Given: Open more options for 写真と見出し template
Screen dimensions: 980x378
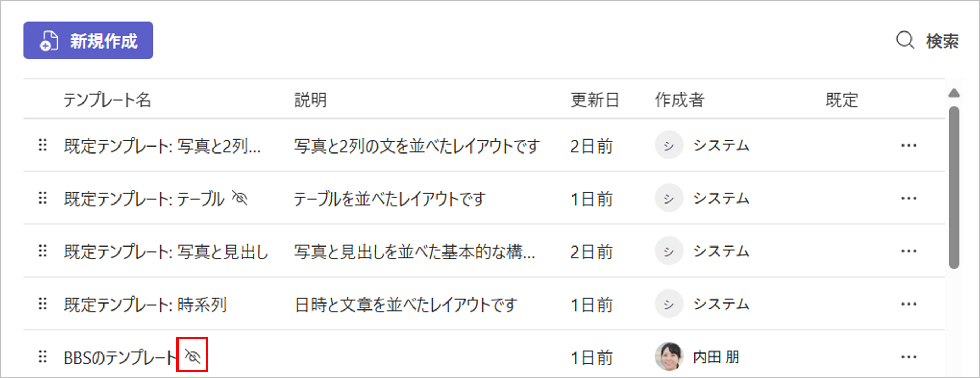Looking at the screenshot, I should [908, 251].
